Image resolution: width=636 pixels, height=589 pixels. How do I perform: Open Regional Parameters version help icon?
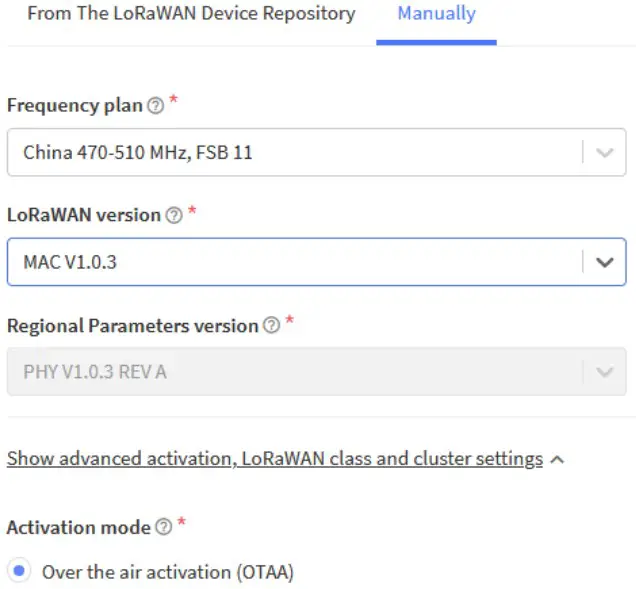click(271, 326)
